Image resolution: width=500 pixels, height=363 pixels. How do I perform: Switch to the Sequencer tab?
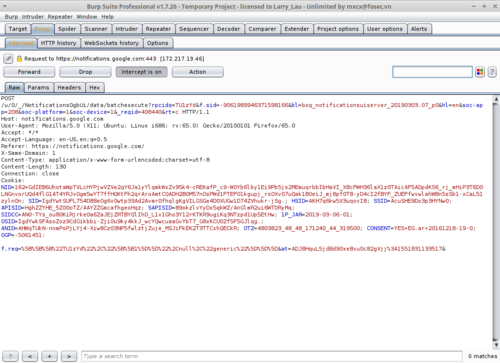(194, 29)
